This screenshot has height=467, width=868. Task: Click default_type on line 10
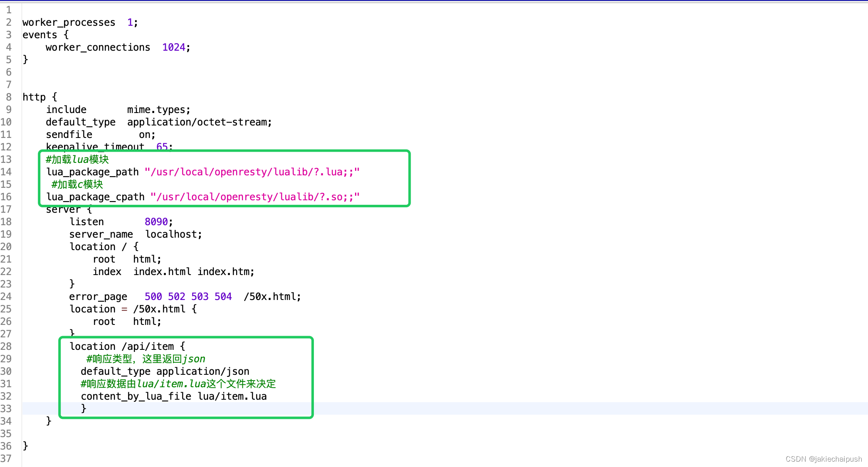click(81, 122)
